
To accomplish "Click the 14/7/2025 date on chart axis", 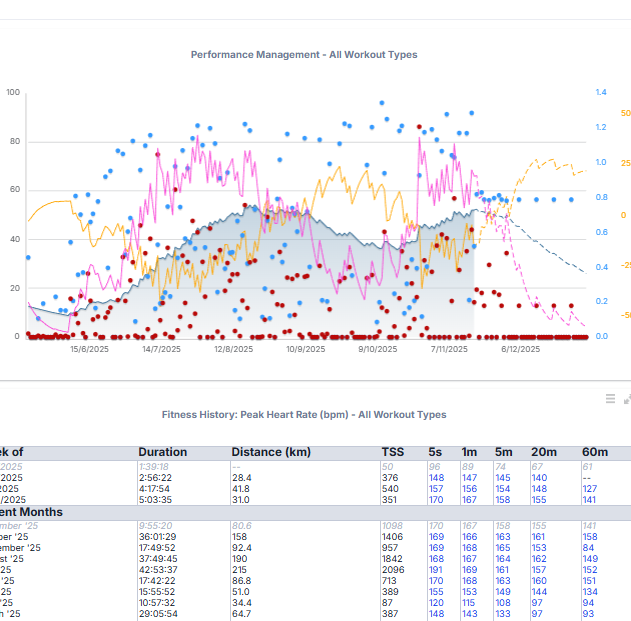I will [x=161, y=349].
